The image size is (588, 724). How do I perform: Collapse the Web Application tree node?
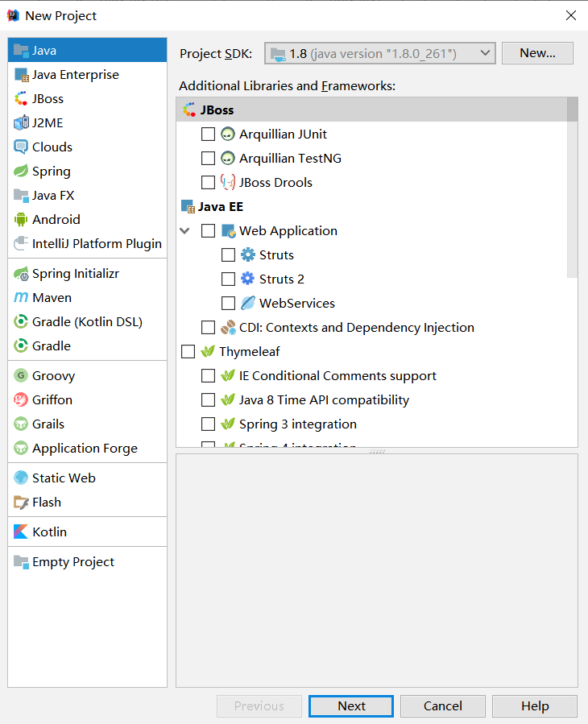click(185, 231)
